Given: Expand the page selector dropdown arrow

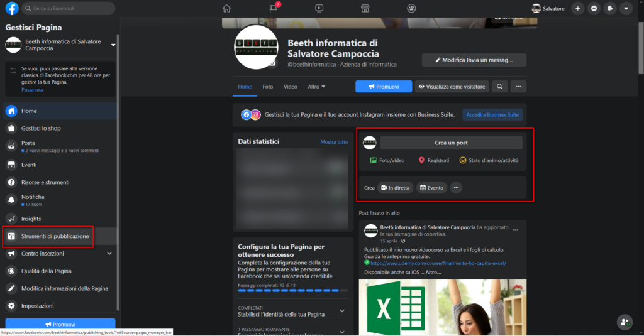Looking at the screenshot, I should (x=113, y=45).
